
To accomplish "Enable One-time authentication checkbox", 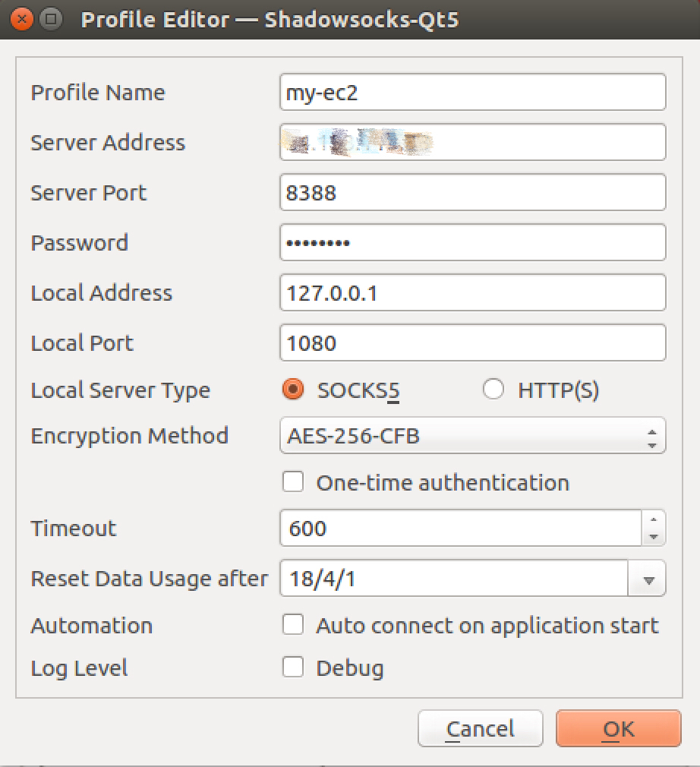I will click(293, 482).
